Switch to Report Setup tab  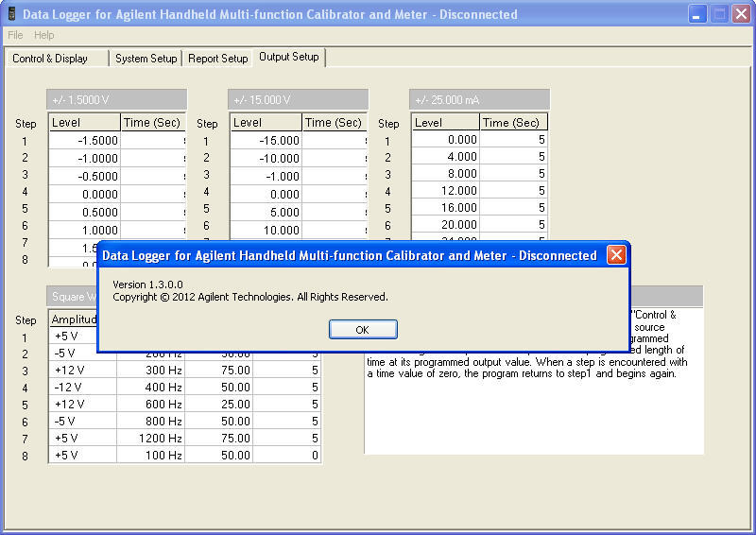pos(218,59)
